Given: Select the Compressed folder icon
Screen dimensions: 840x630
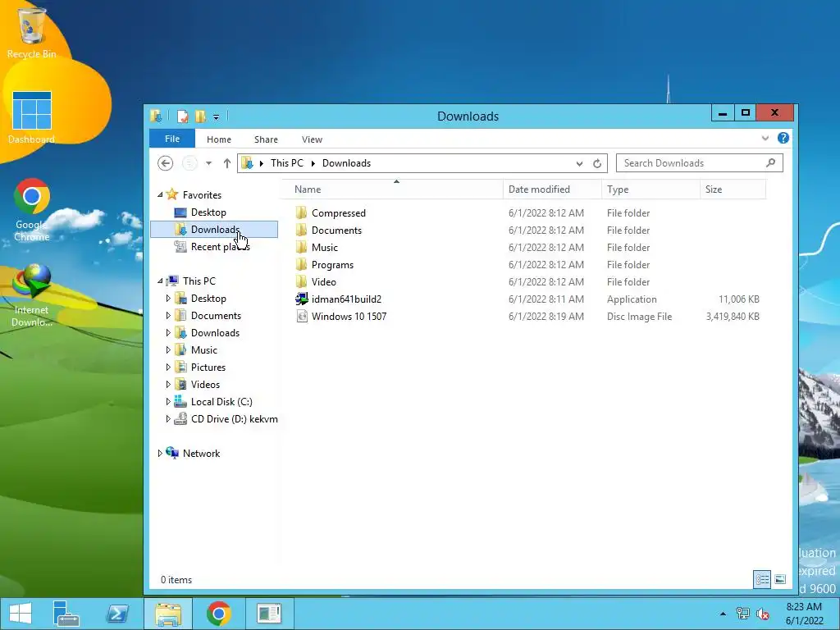Looking at the screenshot, I should click(x=302, y=212).
